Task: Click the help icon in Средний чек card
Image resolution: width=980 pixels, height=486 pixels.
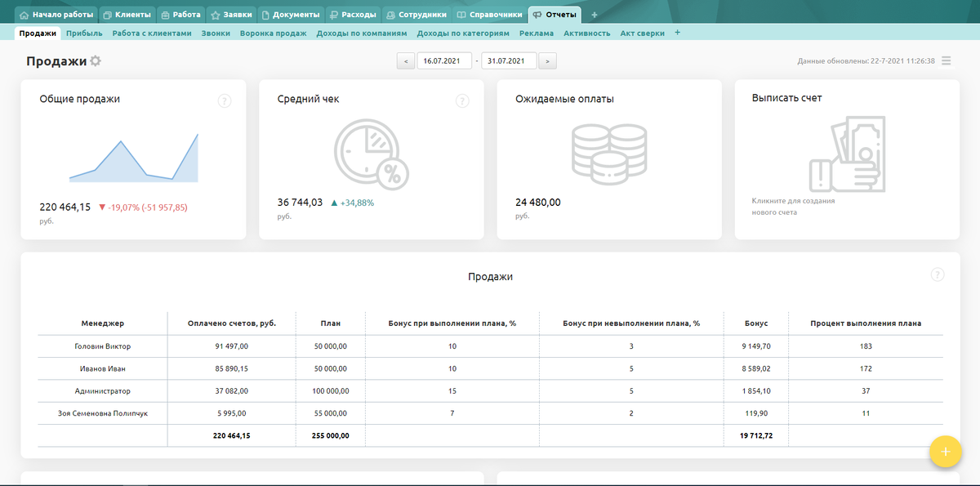Action: [462, 101]
